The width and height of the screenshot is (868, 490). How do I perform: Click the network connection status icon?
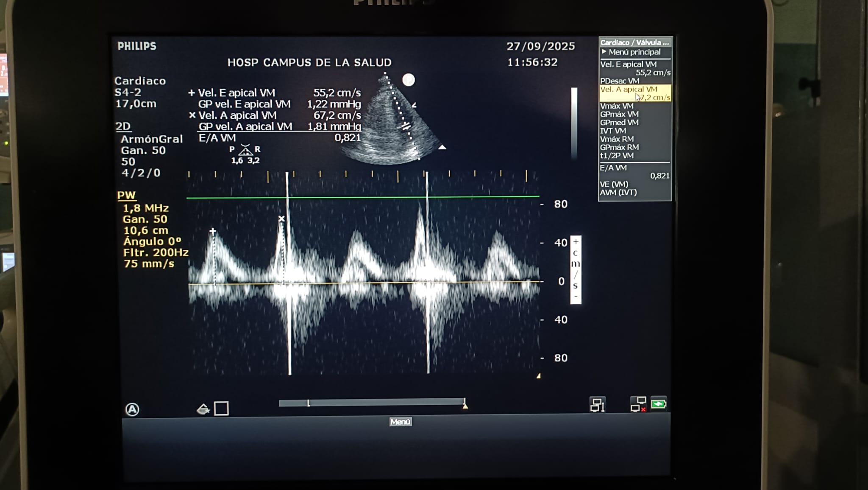pyautogui.click(x=597, y=405)
